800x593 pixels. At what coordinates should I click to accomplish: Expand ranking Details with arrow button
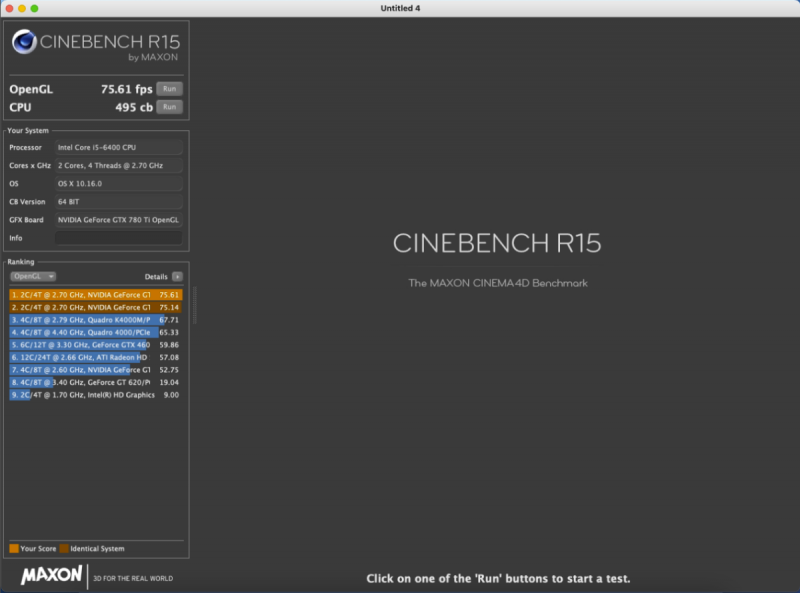pos(177,276)
